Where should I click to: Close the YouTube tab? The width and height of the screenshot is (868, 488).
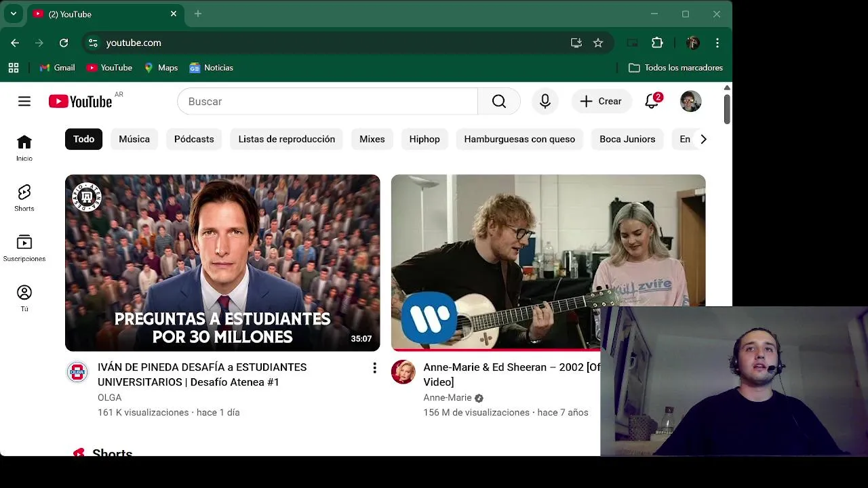[174, 14]
